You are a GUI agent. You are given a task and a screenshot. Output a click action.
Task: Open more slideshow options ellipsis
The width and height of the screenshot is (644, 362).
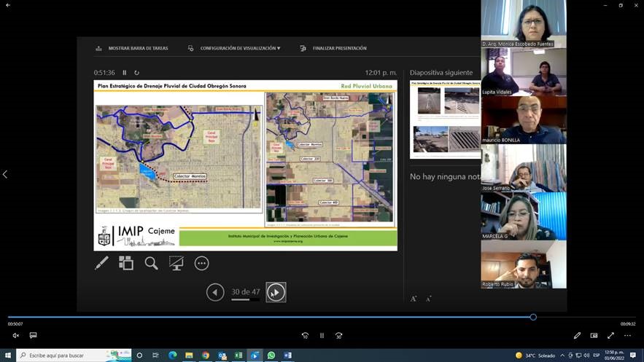[201, 263]
